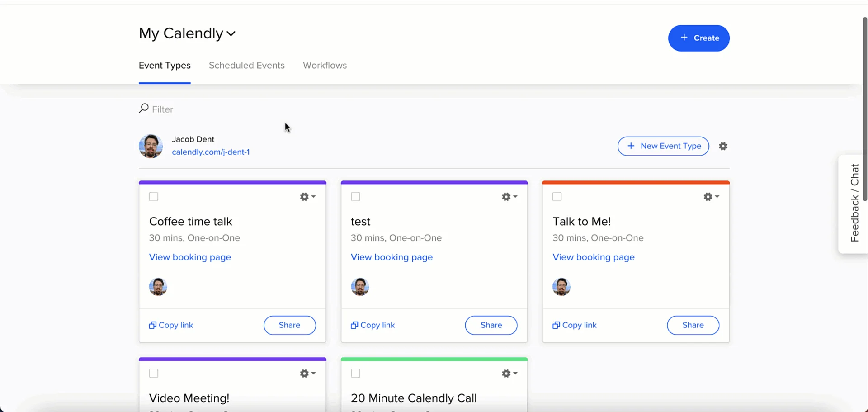
Task: Open gear menu on Video Meeting! card
Action: click(x=308, y=374)
